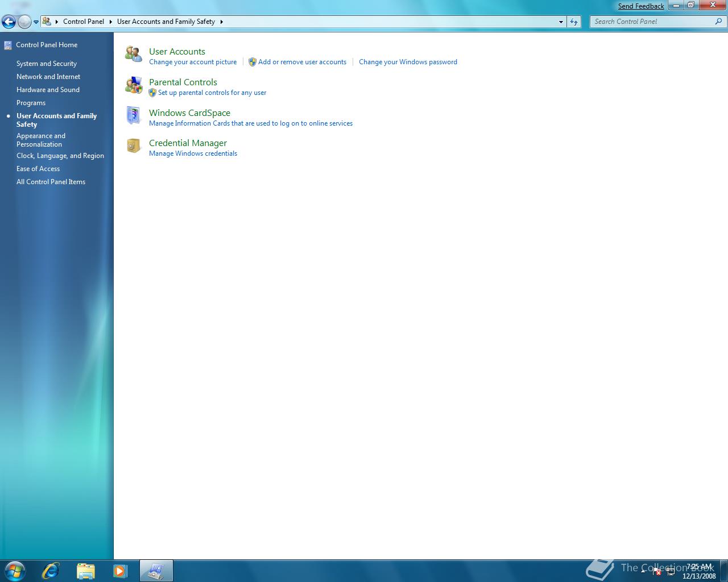Go to System and Security
The height and width of the screenshot is (582, 728).
pyautogui.click(x=47, y=64)
